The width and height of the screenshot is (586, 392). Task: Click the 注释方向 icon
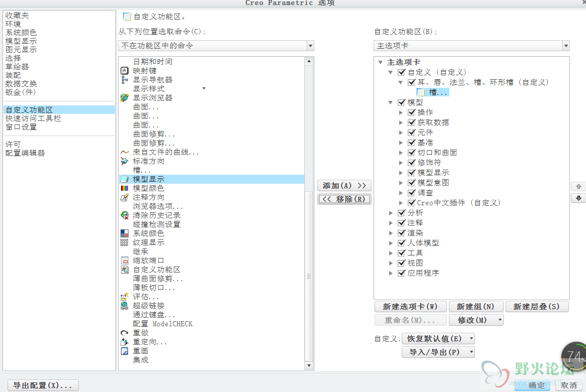click(125, 197)
